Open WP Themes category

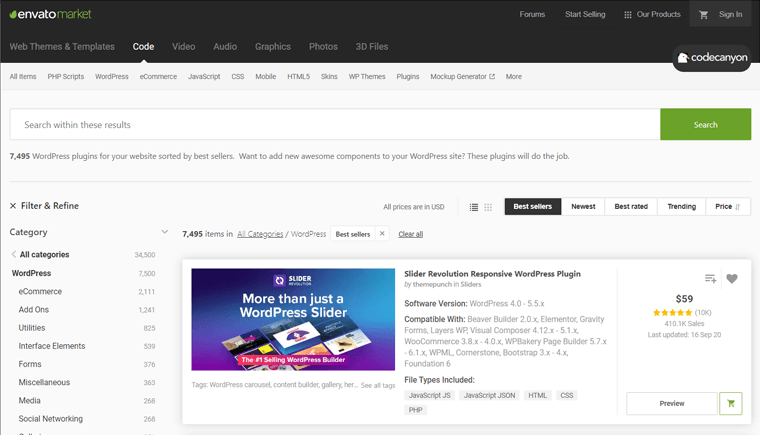[367, 77]
